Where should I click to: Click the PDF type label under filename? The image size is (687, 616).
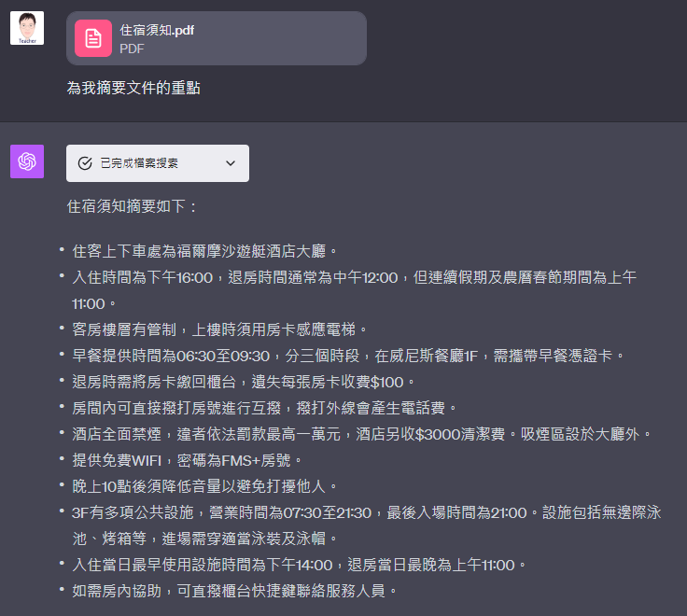(132, 49)
